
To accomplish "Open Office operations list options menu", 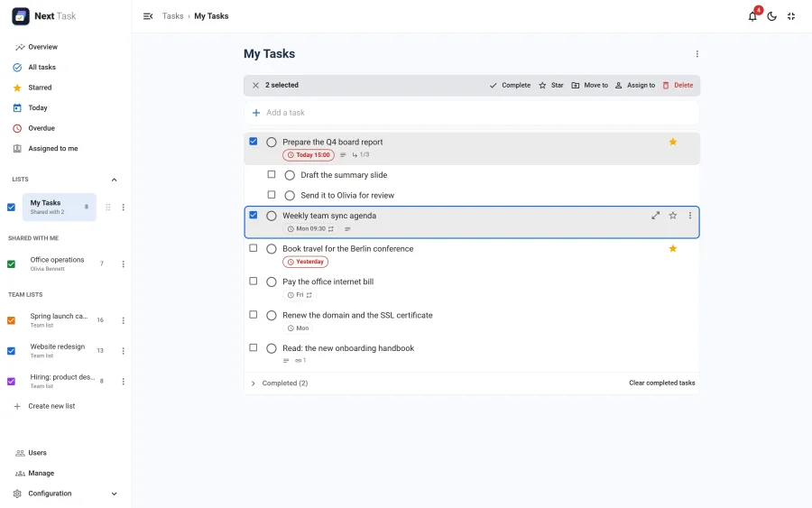I will pos(124,264).
